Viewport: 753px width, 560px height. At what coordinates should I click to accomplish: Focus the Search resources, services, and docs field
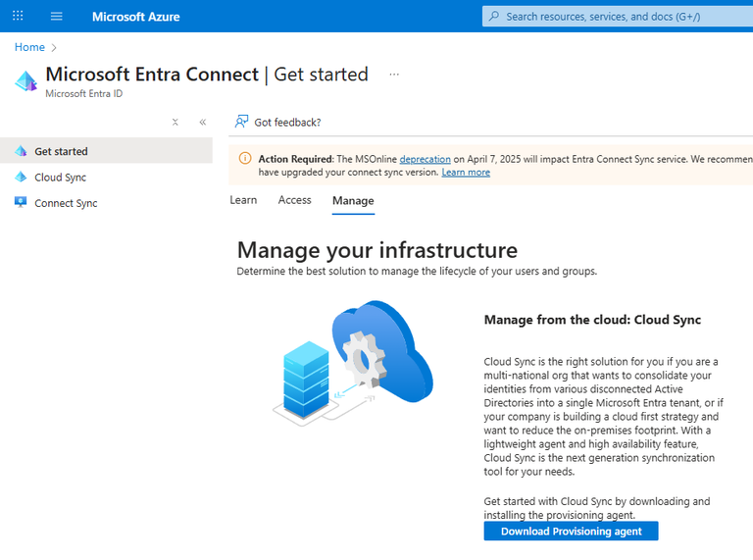coord(618,17)
